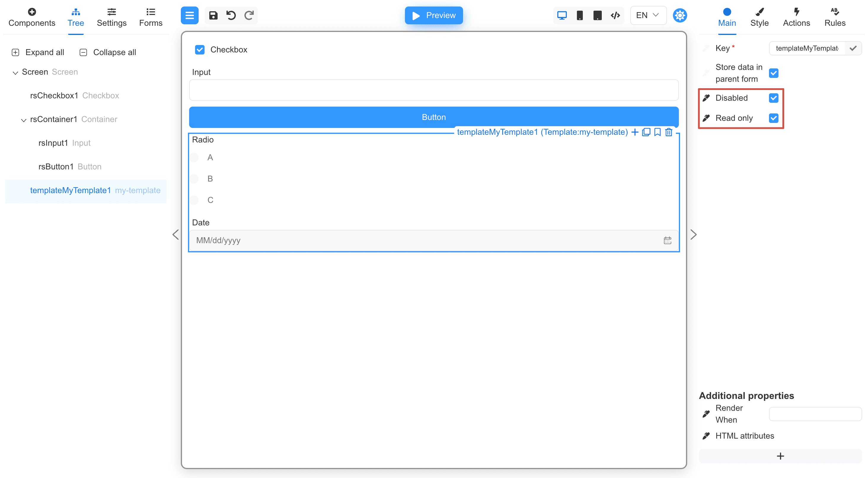Open the JSON code view icon
The height and width of the screenshot is (478, 868).
(615, 15)
